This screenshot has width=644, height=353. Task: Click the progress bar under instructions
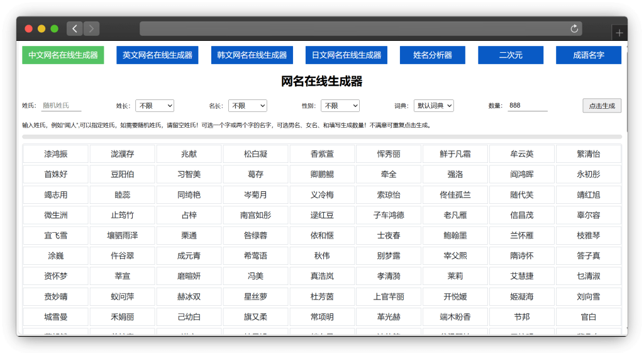coord(322,137)
